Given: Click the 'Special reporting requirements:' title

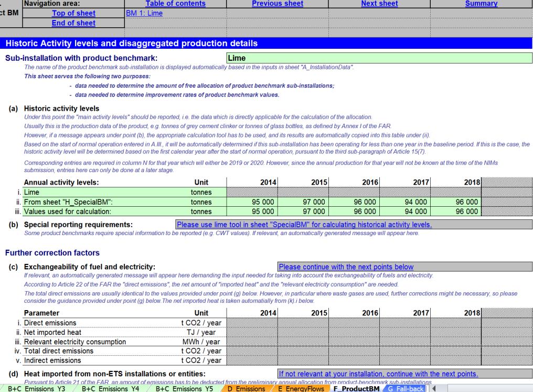Looking at the screenshot, I should tap(78, 225).
